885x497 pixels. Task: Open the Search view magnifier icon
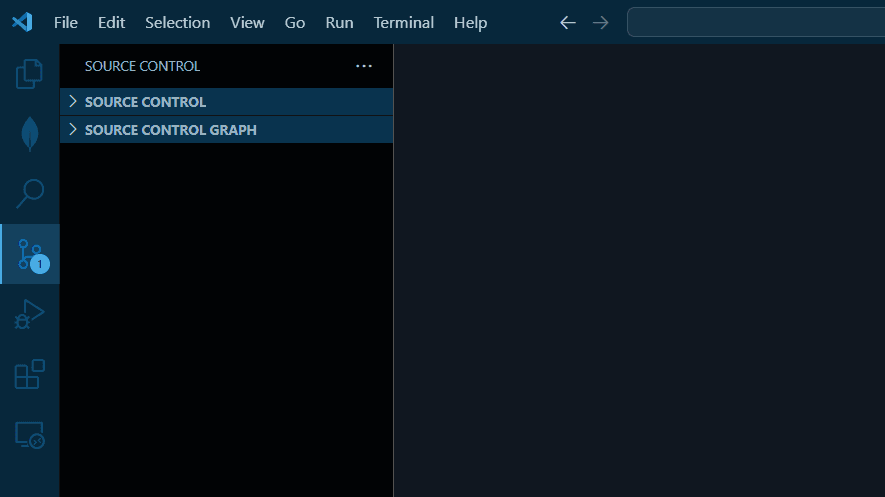(x=29, y=193)
